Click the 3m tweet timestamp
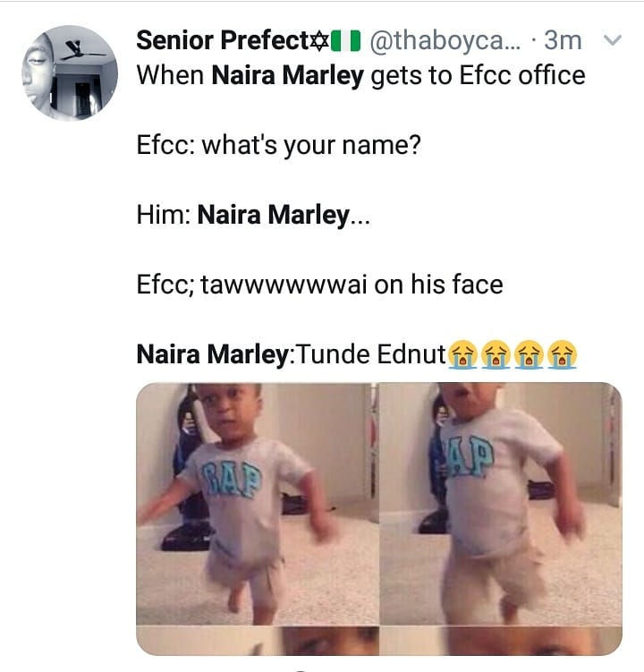644x672 pixels. (563, 40)
